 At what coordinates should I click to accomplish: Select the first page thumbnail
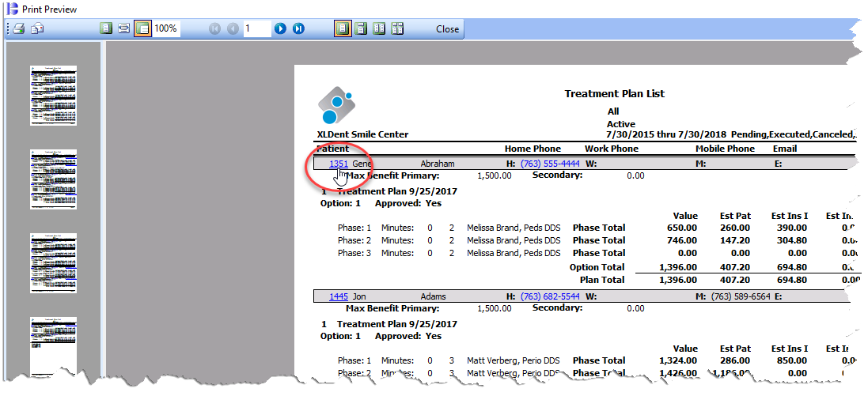(54, 93)
